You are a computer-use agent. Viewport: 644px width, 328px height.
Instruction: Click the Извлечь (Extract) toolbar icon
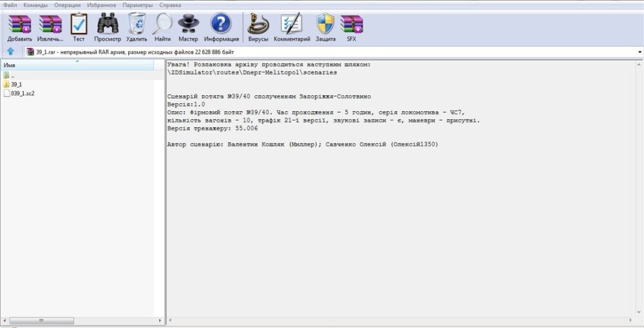click(50, 27)
